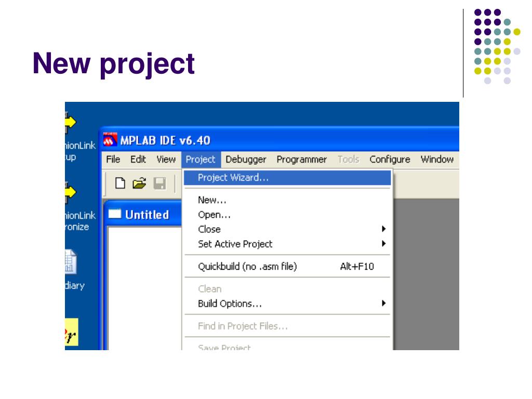Expand the Build Options submenu arrow
This screenshot has width=532, height=399.
(x=384, y=303)
